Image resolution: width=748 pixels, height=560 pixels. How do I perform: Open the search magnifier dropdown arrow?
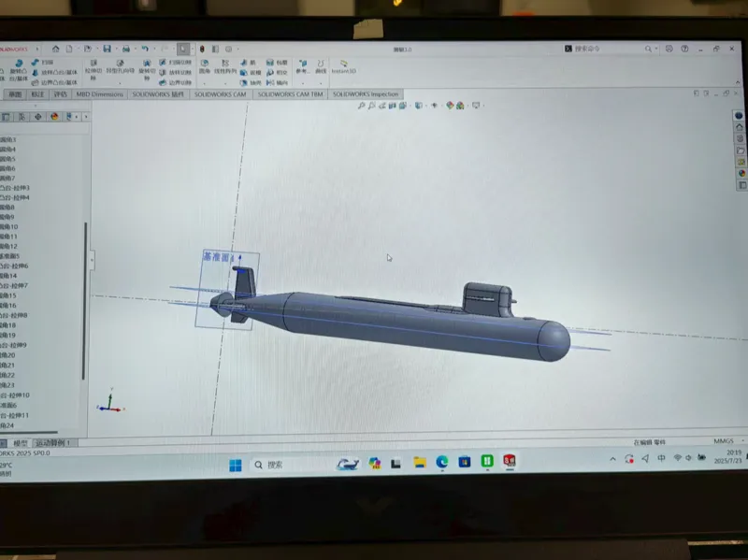click(656, 49)
